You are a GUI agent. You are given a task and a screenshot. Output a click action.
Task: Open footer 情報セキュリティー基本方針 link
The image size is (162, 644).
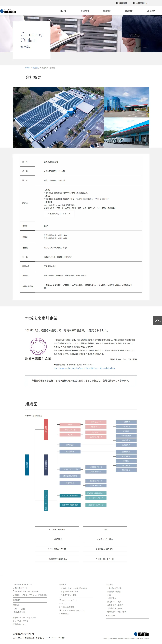point(24,617)
